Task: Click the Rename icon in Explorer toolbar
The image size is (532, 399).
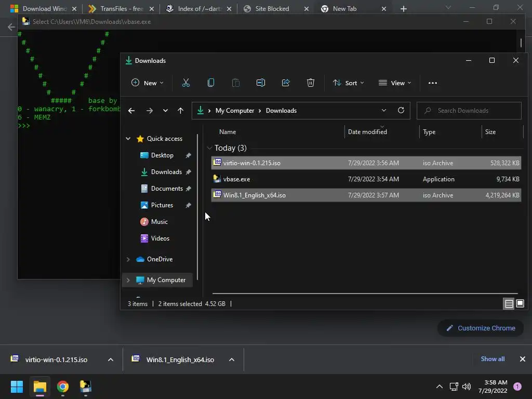Action: 261,83
